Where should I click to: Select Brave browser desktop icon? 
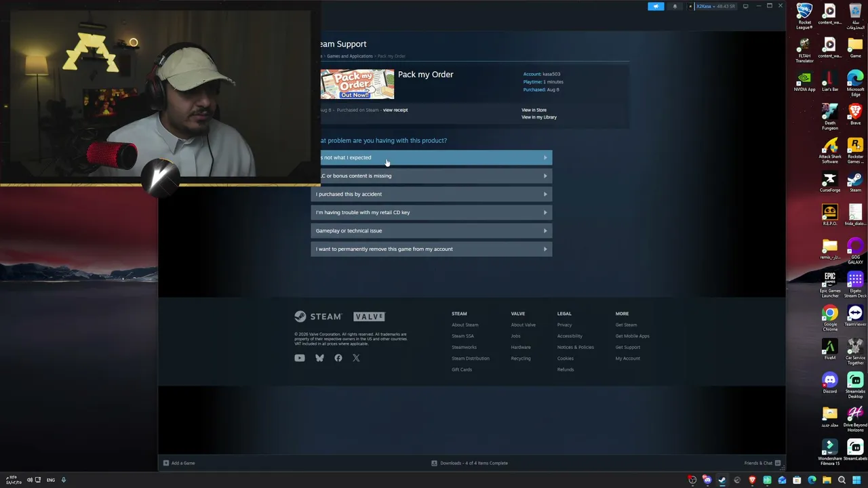coord(855,113)
